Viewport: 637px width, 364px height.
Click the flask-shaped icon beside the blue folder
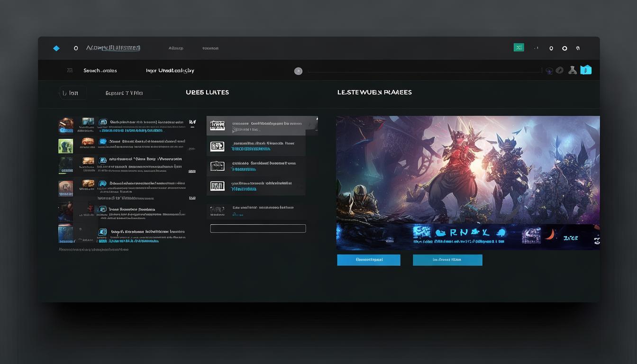pyautogui.click(x=573, y=71)
